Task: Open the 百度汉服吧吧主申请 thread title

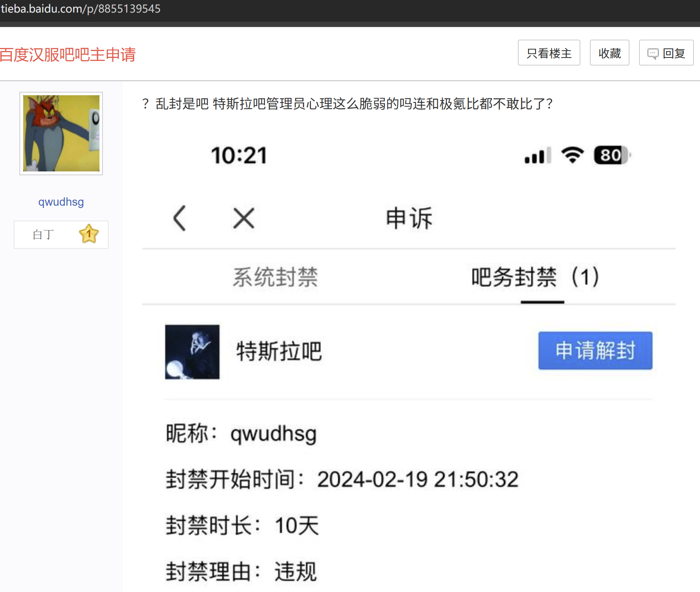Action: tap(68, 54)
